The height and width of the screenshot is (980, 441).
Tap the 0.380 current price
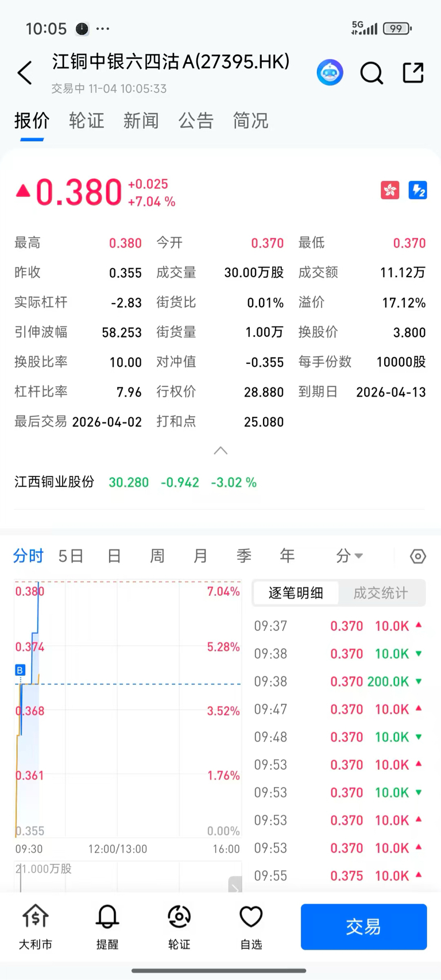pyautogui.click(x=79, y=192)
